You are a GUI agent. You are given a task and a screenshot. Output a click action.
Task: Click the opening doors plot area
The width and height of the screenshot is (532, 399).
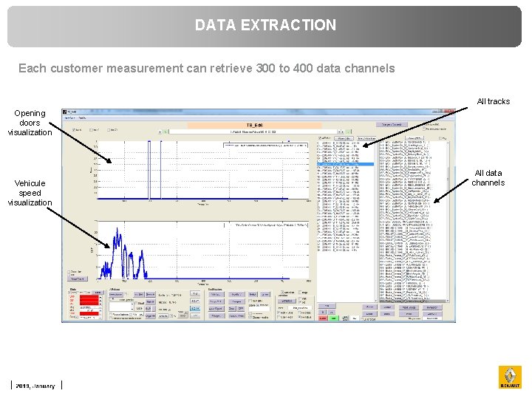tap(203, 171)
